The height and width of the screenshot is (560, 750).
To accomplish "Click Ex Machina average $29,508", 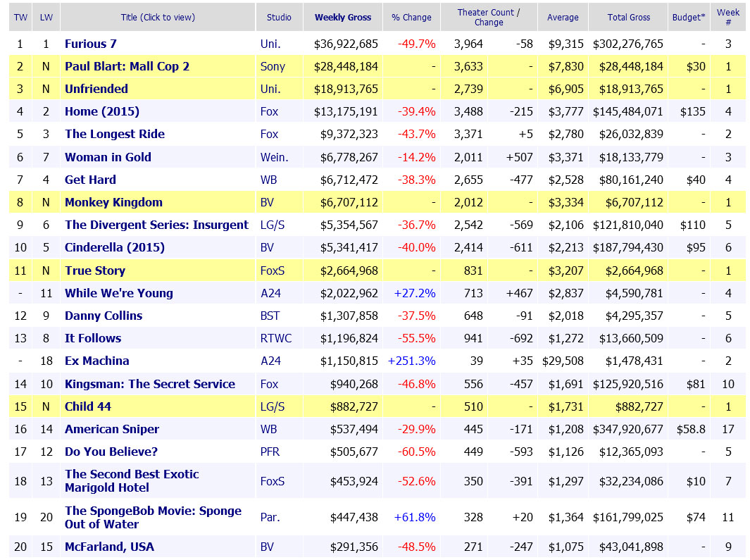I will pyautogui.click(x=563, y=361).
